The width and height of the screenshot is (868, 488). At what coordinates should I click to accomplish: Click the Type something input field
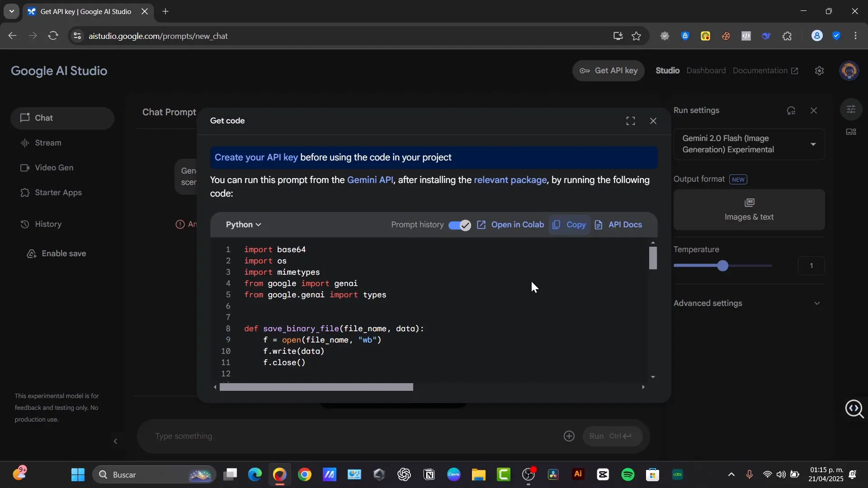click(x=316, y=436)
